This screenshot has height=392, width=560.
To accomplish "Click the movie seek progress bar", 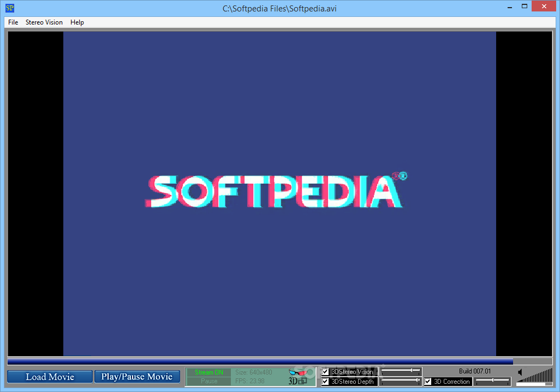I will click(279, 361).
